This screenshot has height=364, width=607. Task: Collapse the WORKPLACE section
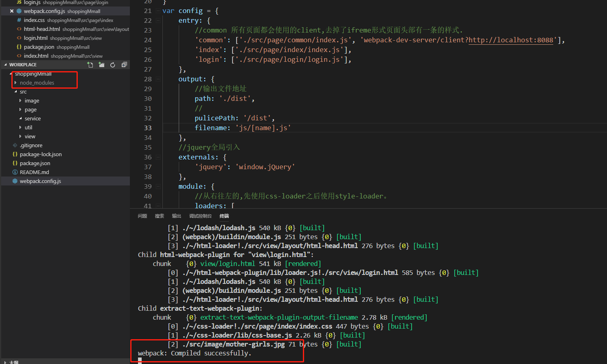click(5, 65)
